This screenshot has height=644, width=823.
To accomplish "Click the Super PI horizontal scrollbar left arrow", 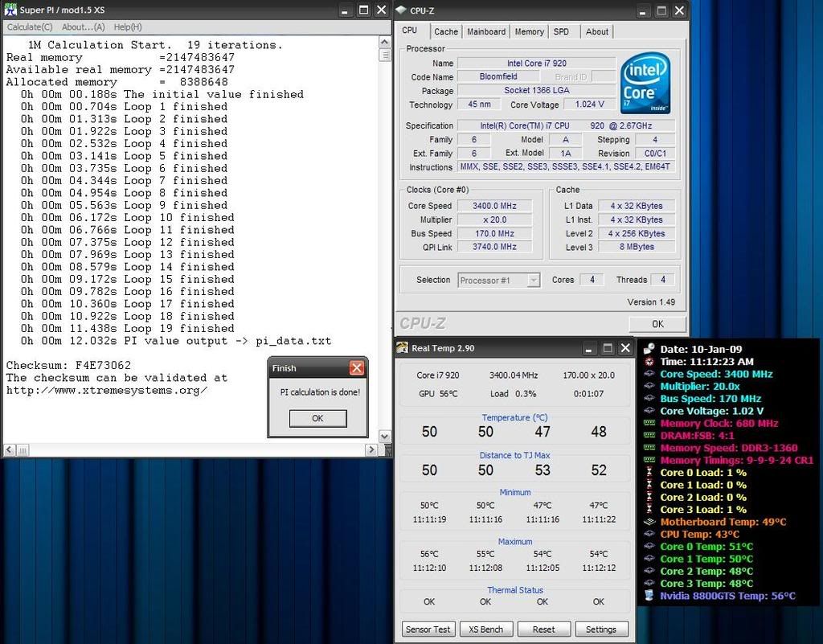I will [x=10, y=449].
